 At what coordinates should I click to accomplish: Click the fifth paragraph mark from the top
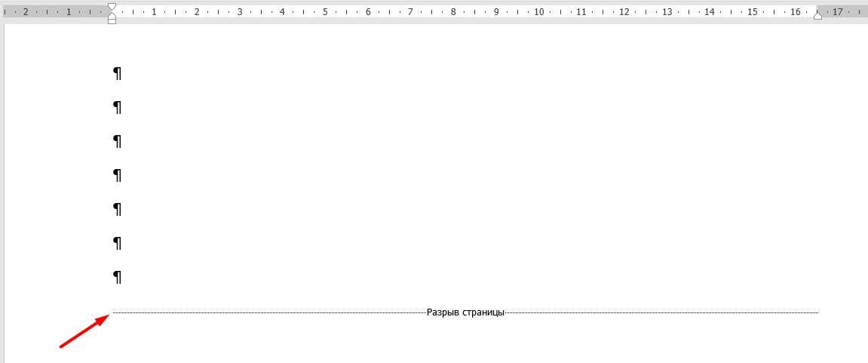[x=117, y=209]
